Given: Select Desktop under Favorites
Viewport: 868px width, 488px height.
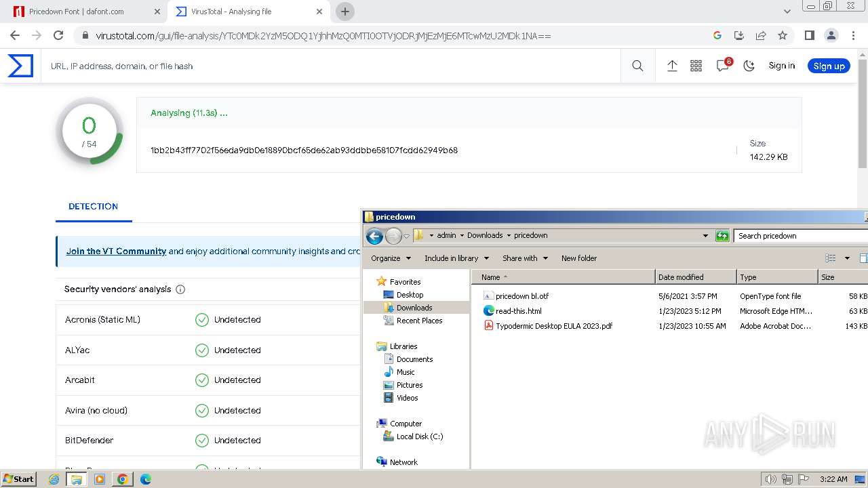Looking at the screenshot, I should (410, 295).
